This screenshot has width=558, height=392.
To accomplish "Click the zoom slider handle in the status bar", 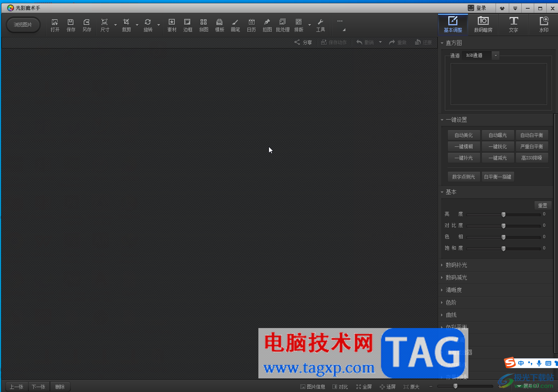I will point(455,386).
